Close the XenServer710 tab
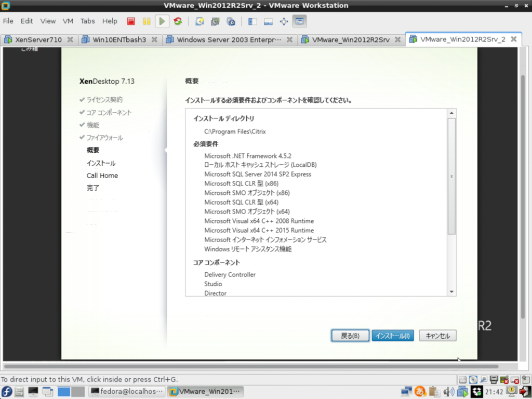The width and height of the screenshot is (532, 399). 70,39
